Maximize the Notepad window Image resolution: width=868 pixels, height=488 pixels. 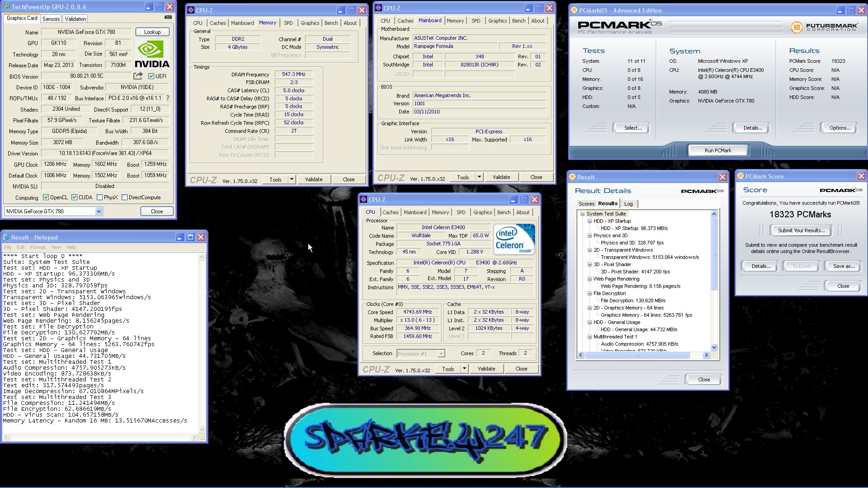190,237
